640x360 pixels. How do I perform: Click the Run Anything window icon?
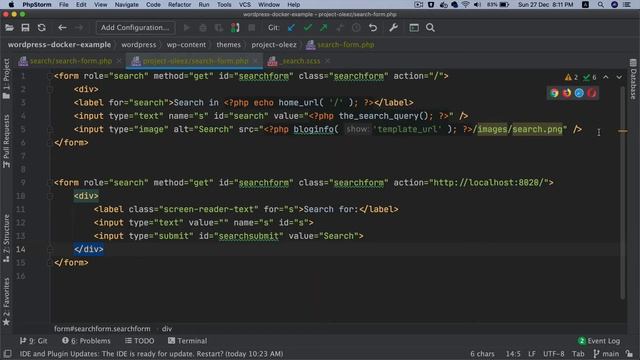pyautogui.click(x=414, y=28)
